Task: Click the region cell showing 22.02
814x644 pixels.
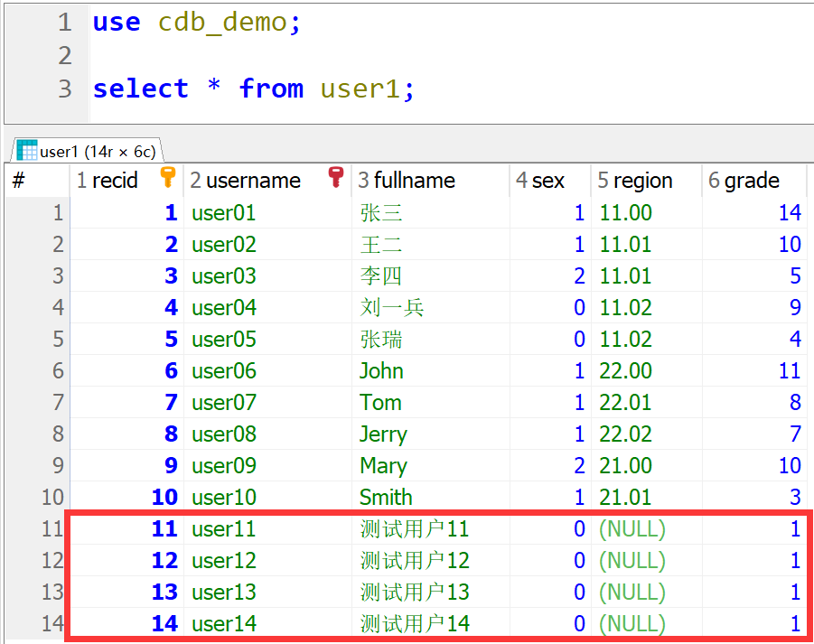Action: pos(625,434)
